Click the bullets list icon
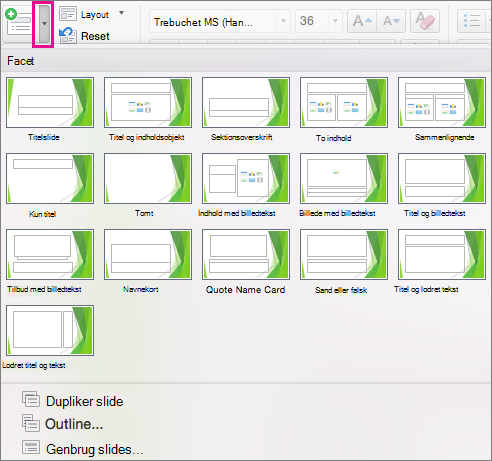The height and width of the screenshot is (461, 492). pos(472,21)
